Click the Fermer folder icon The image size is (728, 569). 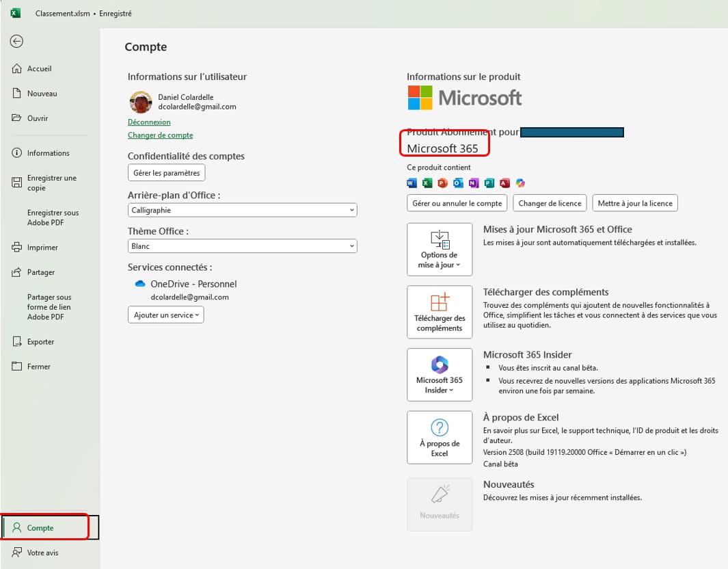(x=16, y=367)
